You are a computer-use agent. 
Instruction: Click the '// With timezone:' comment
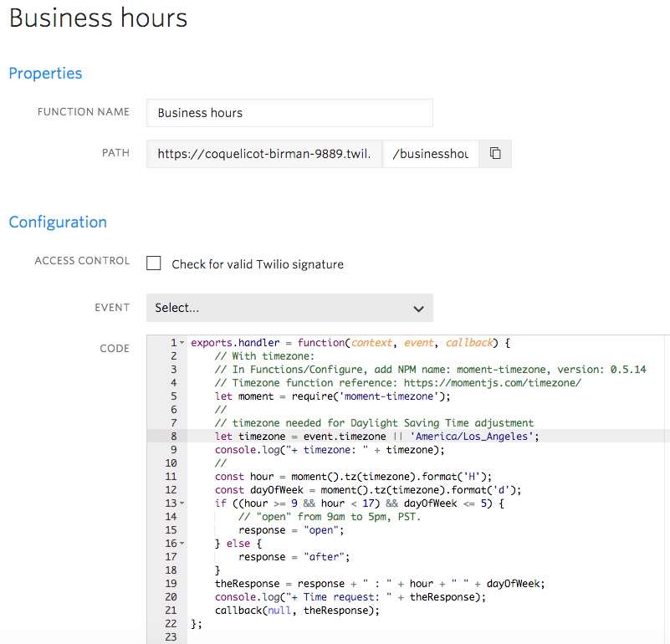coord(264,356)
